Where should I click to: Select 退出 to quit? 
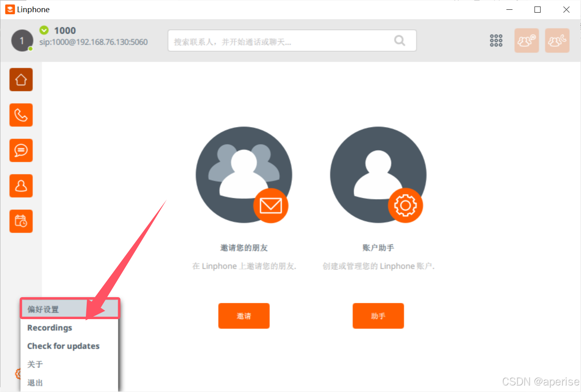click(70, 383)
